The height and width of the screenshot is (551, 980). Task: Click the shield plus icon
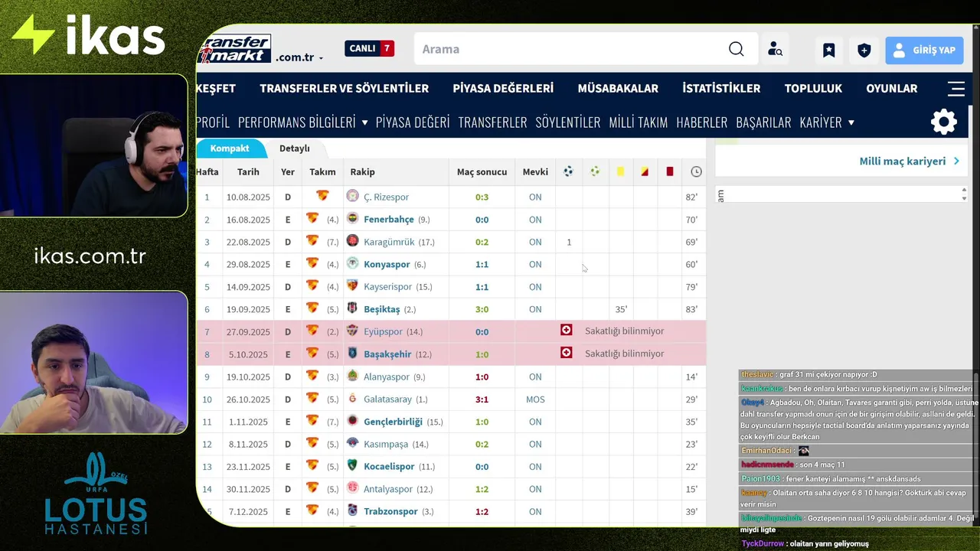tap(864, 51)
